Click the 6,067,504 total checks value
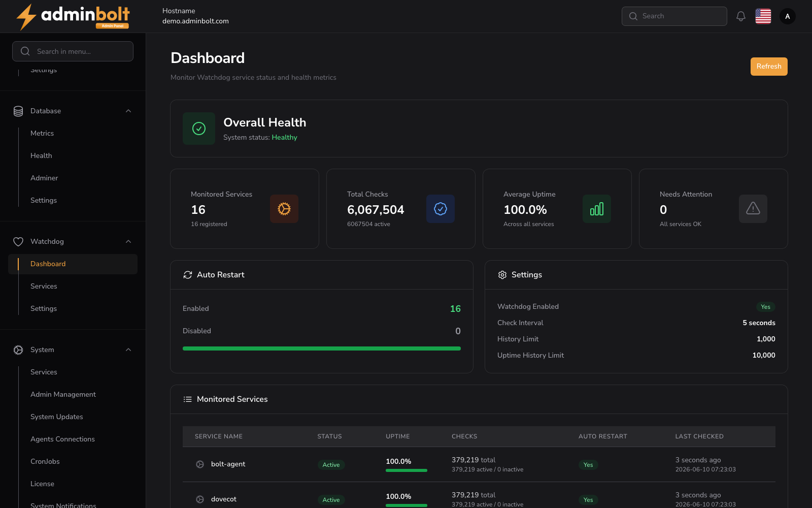Viewport: 812px width, 508px height. point(376,210)
